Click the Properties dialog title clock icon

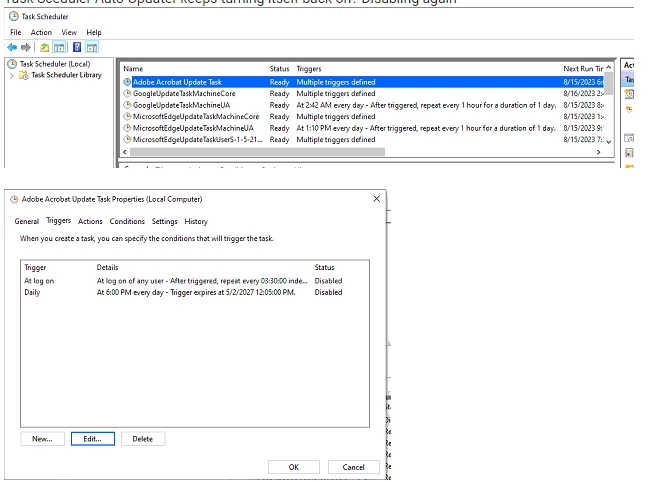14,199
